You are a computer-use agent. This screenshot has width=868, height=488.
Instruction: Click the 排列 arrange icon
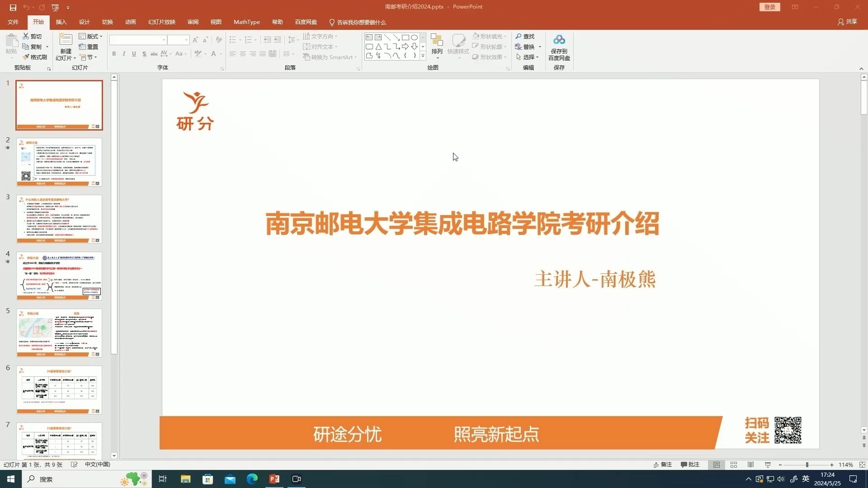(x=437, y=40)
